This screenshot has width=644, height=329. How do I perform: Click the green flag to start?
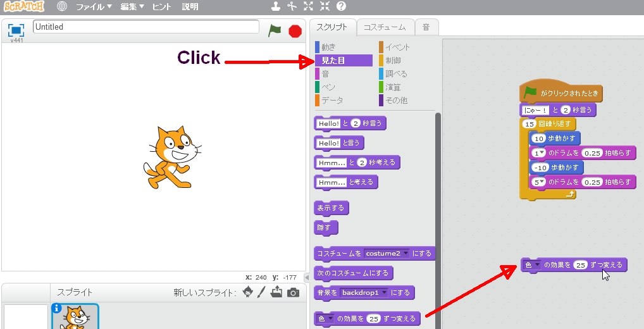pyautogui.click(x=275, y=31)
